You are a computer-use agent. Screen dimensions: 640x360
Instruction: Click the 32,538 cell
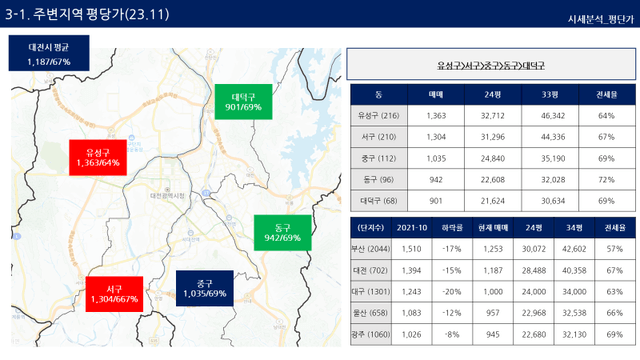[574, 313]
